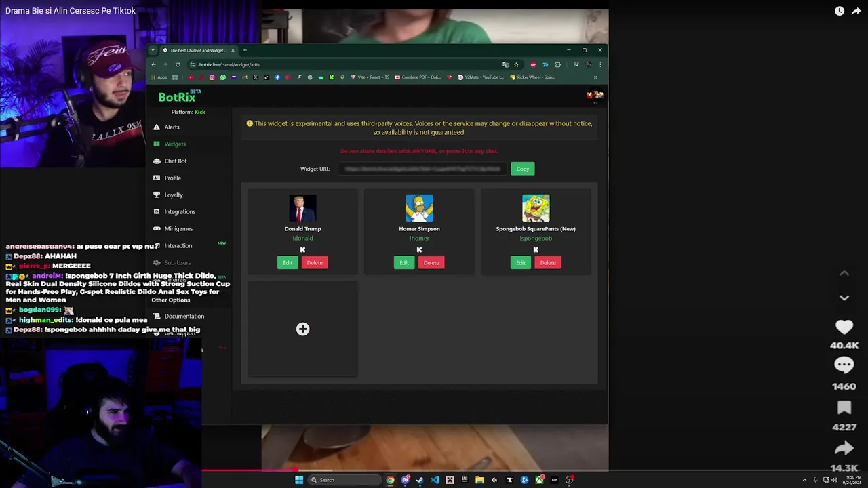
Task: Open the Instagram bookmark icon
Action: pos(212,77)
